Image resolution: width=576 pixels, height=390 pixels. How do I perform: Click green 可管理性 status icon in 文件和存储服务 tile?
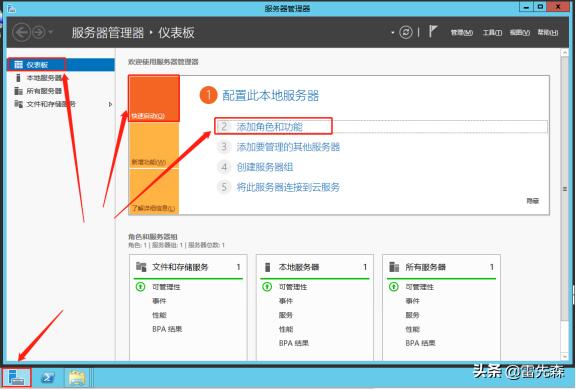click(140, 286)
